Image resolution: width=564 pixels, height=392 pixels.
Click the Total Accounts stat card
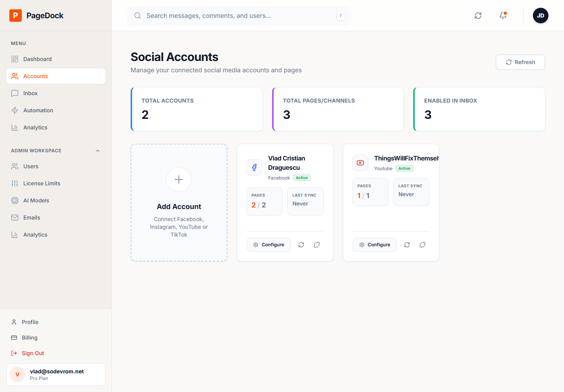point(197,109)
